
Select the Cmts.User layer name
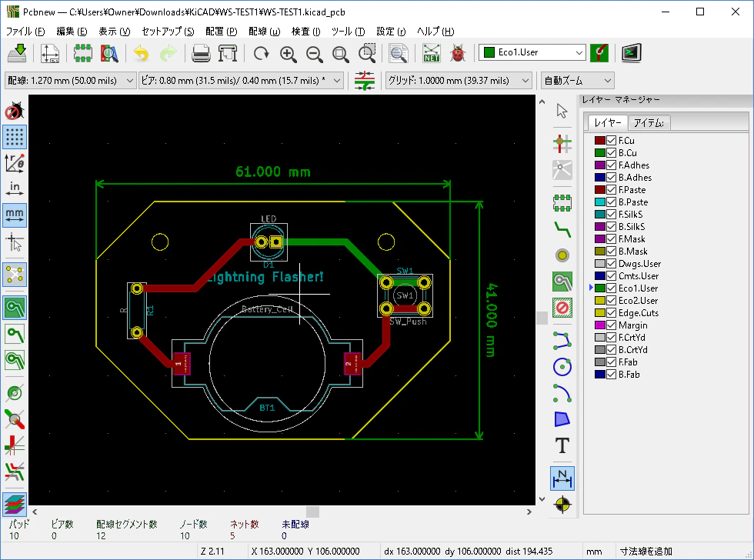pyautogui.click(x=638, y=276)
